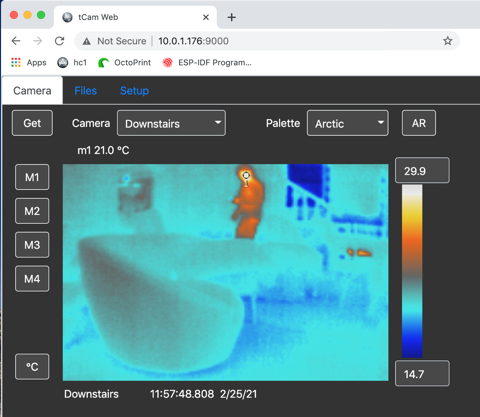Toggle marker M1

tap(32, 177)
